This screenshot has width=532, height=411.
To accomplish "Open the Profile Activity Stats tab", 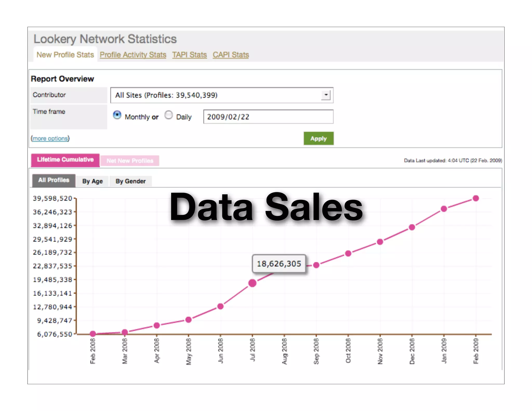I will pos(133,55).
